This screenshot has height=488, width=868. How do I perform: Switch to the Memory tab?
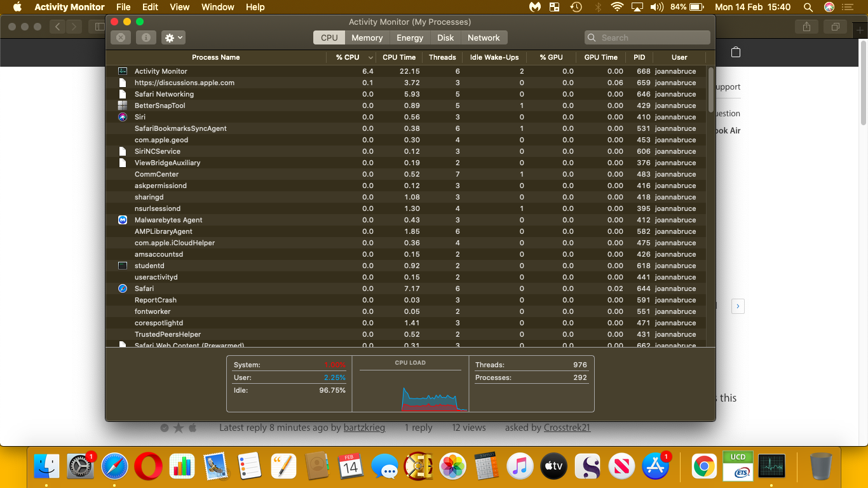(x=367, y=37)
